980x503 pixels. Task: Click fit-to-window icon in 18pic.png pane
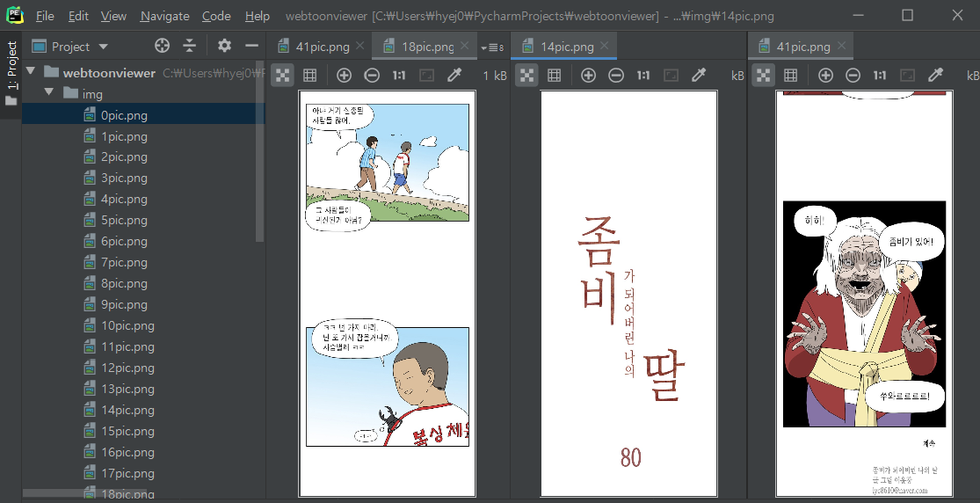426,76
